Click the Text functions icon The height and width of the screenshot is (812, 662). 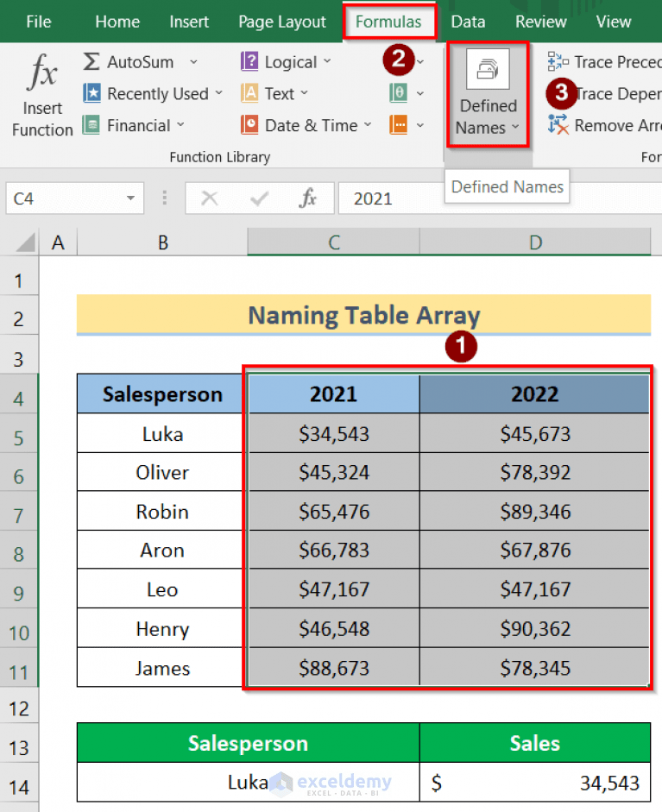tap(249, 93)
